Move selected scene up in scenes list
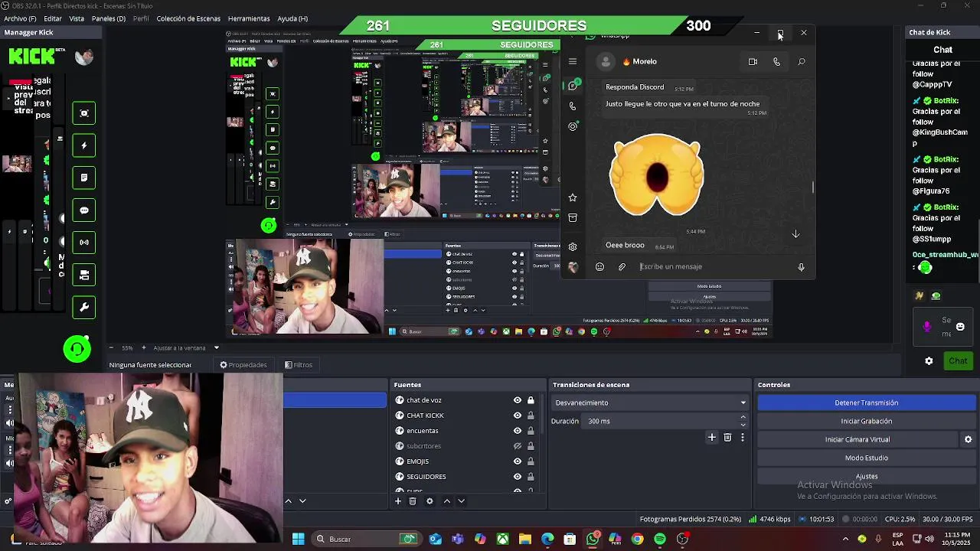Screen dimensions: 980x551 point(289,501)
